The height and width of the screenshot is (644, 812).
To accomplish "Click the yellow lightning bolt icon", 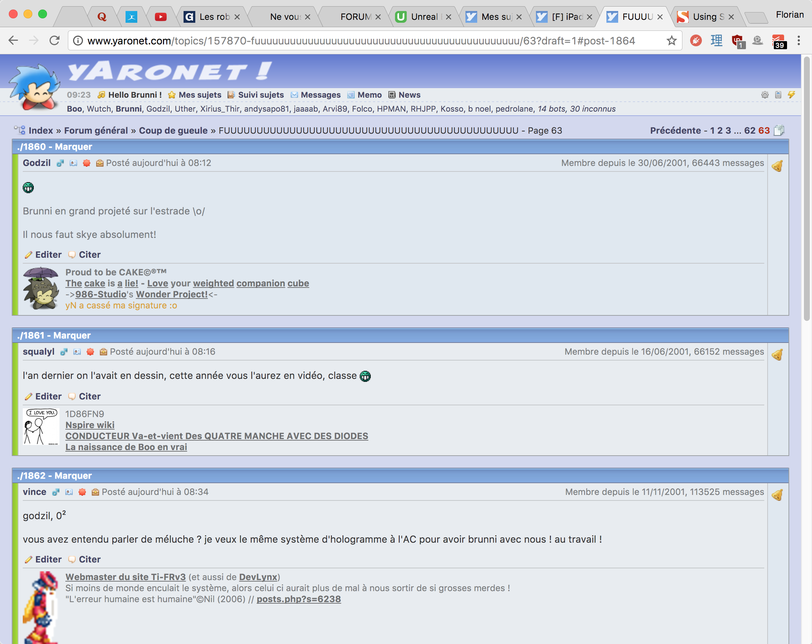I will (791, 95).
